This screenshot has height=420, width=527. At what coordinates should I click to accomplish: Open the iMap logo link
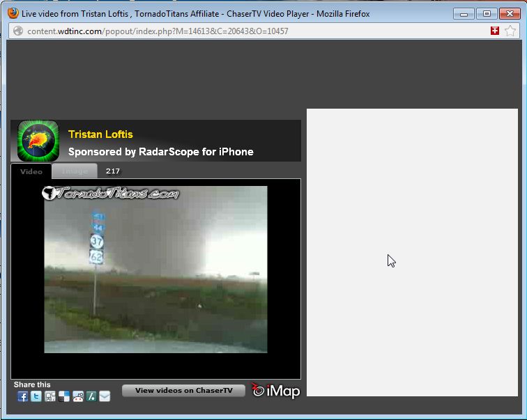[x=275, y=391]
